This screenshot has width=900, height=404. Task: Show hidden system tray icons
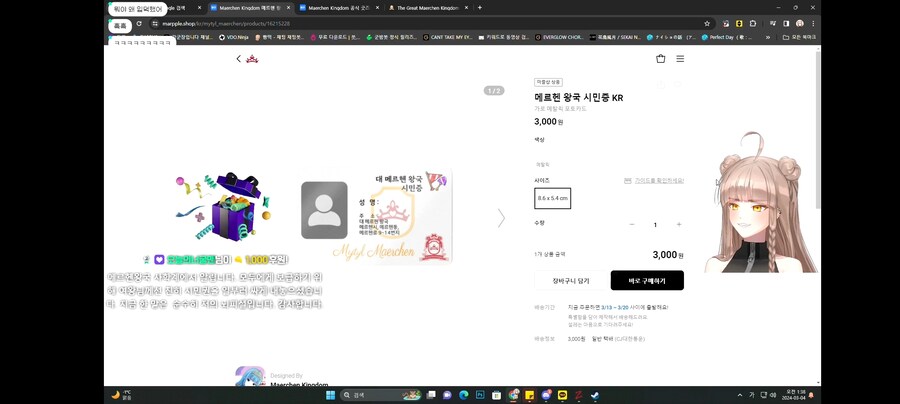point(739,395)
